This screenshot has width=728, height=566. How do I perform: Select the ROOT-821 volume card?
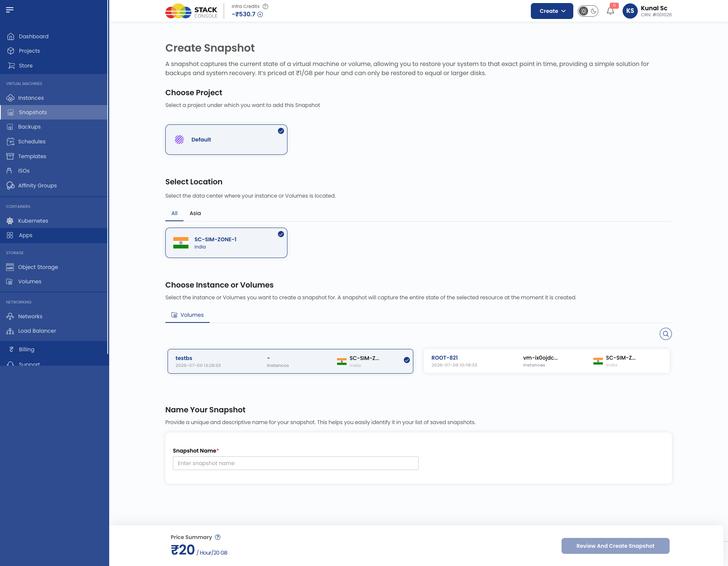pos(547,361)
